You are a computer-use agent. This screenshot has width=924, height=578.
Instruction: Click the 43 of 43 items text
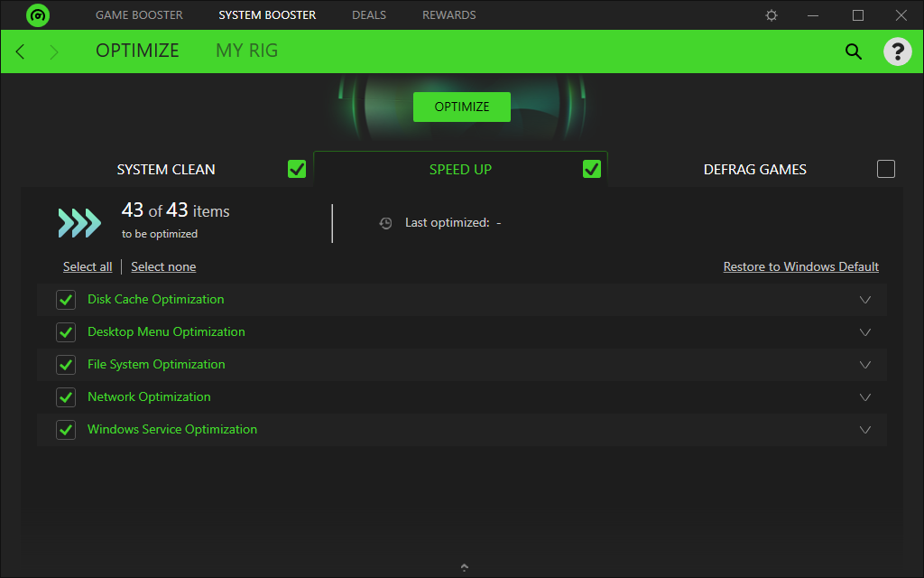coord(176,210)
